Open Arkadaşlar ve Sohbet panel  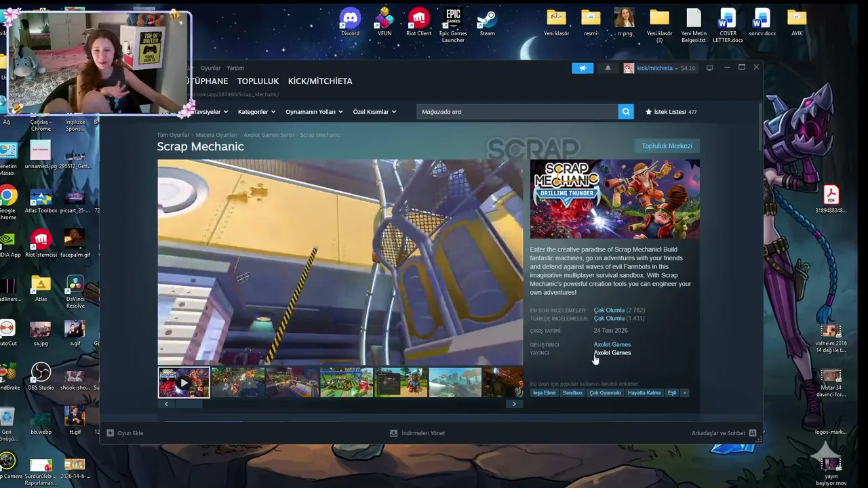(724, 433)
